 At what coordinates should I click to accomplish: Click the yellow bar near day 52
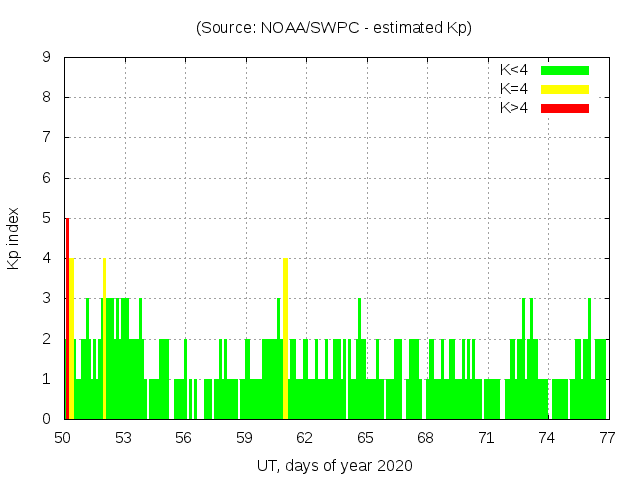click(x=104, y=340)
